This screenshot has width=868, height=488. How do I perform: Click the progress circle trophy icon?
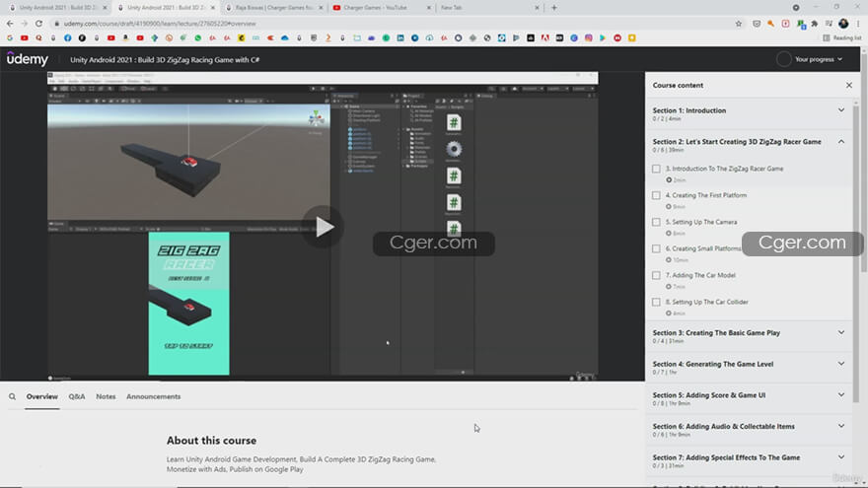783,59
